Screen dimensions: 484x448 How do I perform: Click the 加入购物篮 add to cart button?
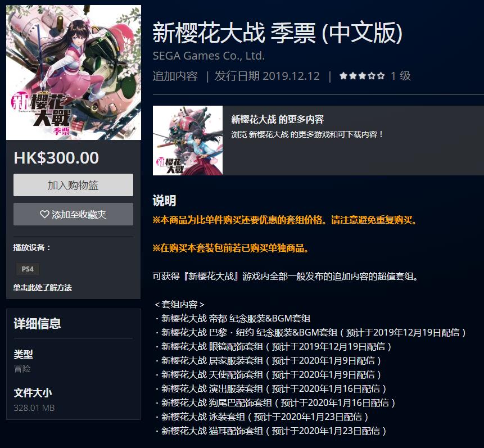point(73,185)
